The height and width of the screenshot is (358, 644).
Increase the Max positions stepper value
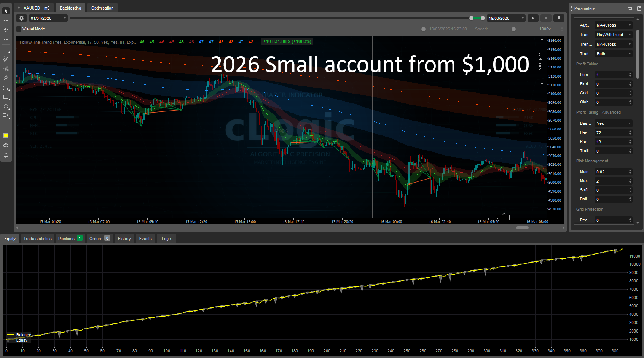(x=630, y=179)
